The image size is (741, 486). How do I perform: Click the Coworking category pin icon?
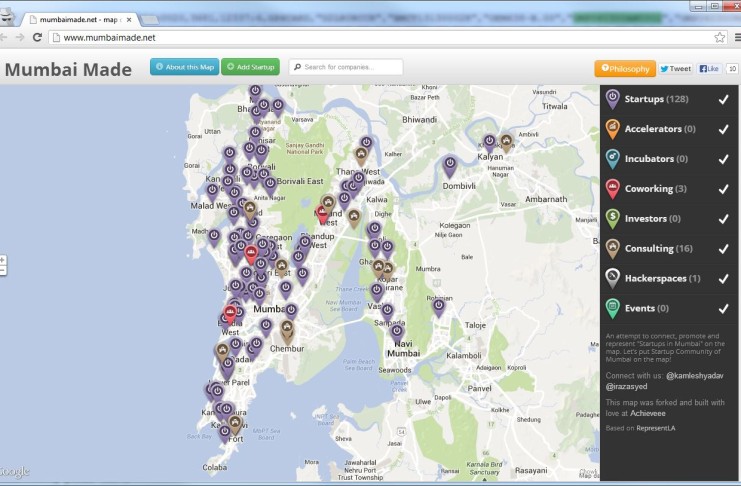pyautogui.click(x=612, y=189)
